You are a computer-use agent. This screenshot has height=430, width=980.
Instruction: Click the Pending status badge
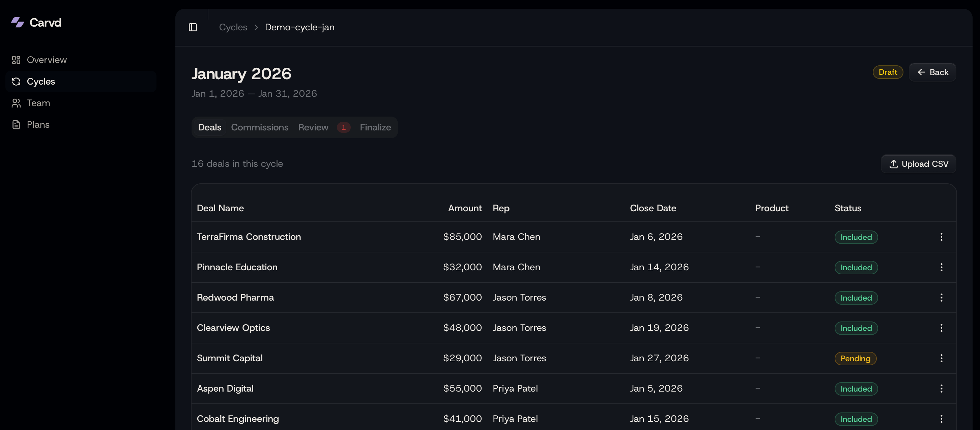[855, 359]
